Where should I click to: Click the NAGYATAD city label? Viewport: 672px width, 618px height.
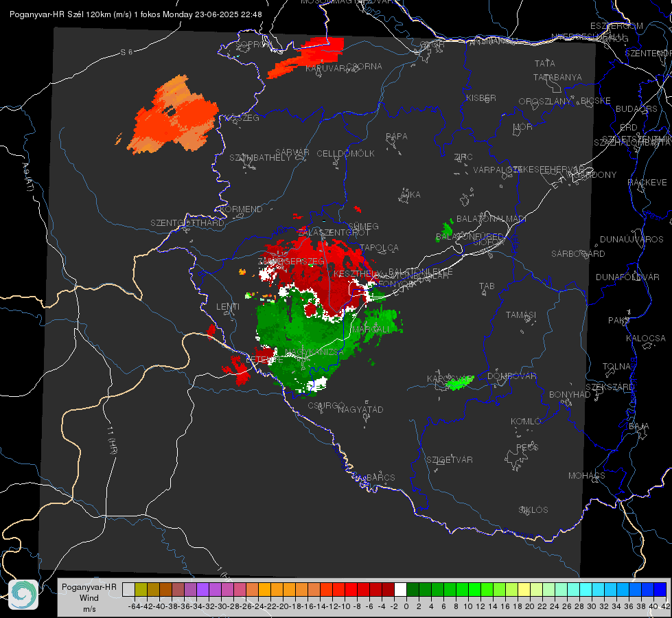coord(360,409)
